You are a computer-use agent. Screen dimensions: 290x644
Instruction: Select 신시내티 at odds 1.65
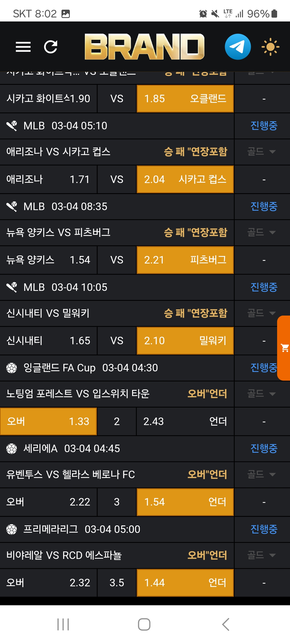48,341
